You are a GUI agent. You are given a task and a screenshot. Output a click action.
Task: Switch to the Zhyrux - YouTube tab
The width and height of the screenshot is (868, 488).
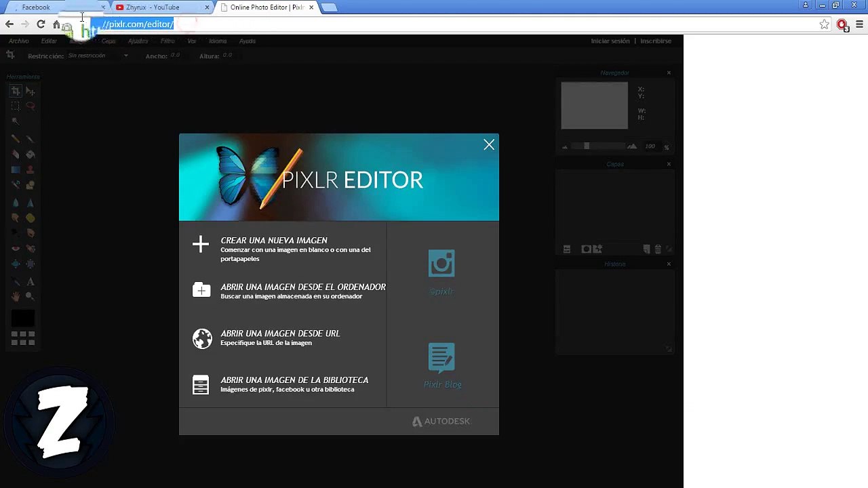tap(161, 7)
